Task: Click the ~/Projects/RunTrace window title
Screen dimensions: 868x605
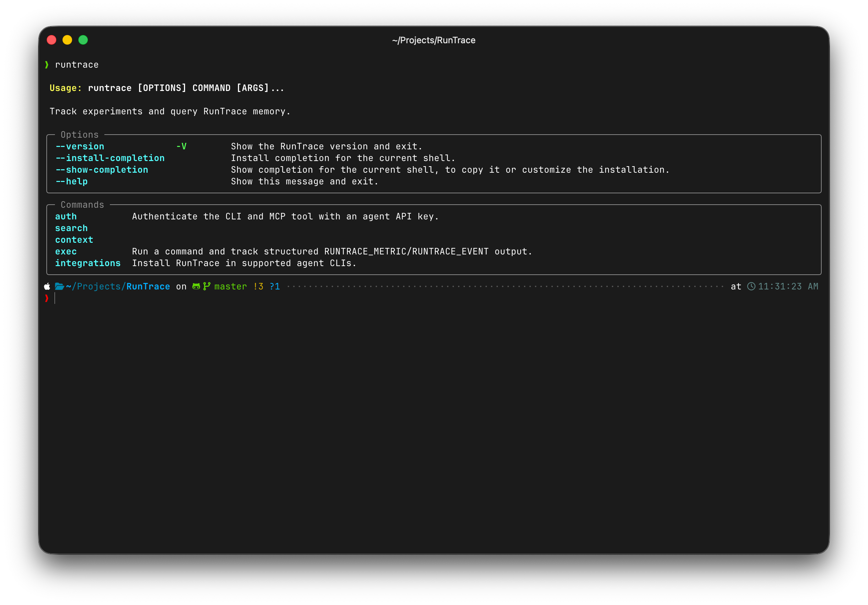Action: coord(434,40)
